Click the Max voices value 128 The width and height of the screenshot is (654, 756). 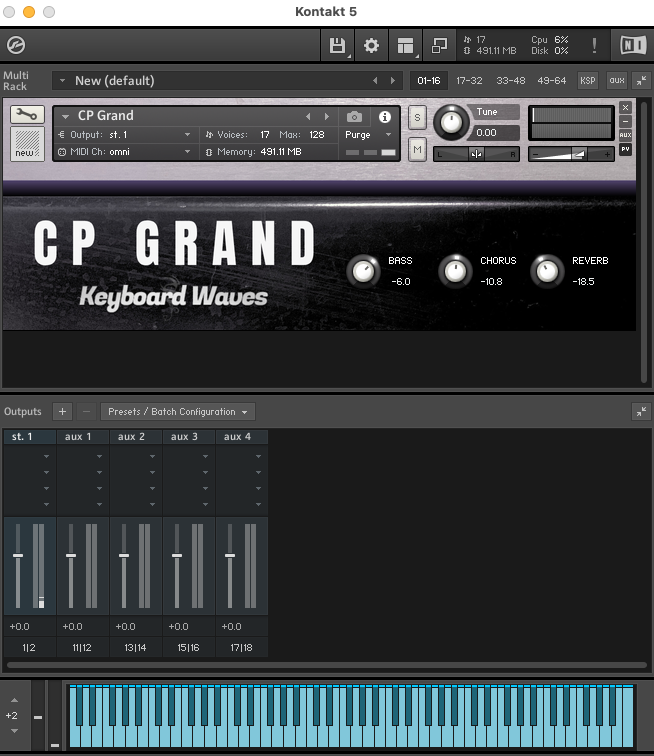(317, 135)
